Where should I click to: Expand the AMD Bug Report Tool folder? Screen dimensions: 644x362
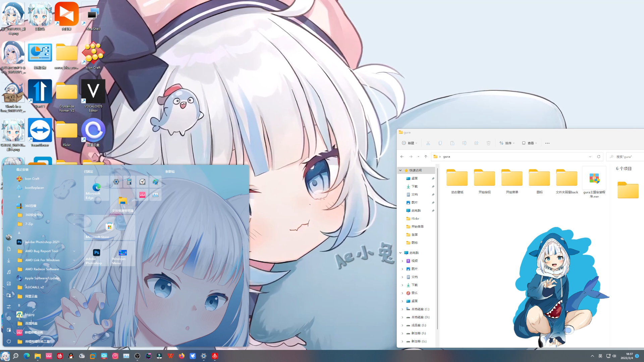[74, 251]
